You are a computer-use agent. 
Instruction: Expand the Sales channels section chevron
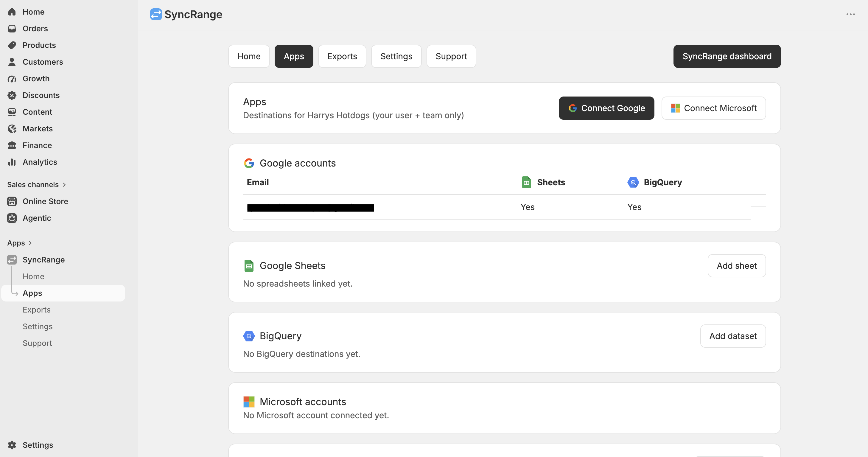tap(64, 184)
